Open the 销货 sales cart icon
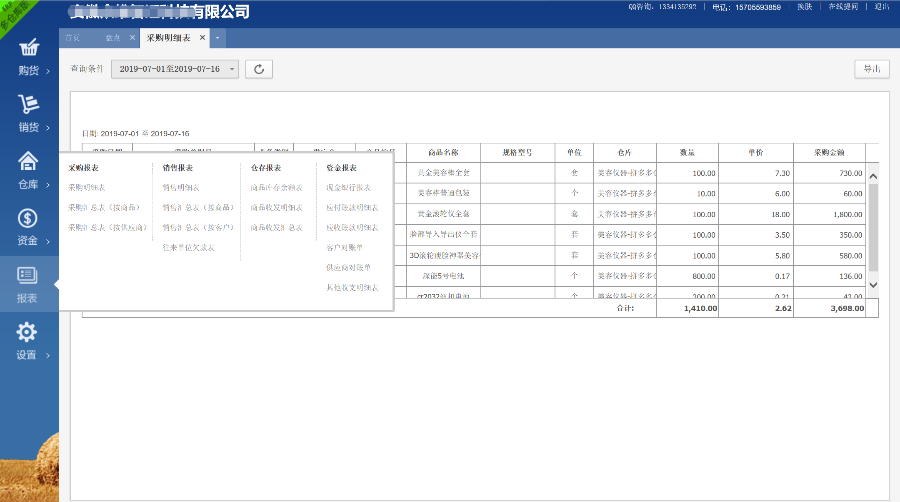The width and height of the screenshot is (900, 502). click(29, 106)
